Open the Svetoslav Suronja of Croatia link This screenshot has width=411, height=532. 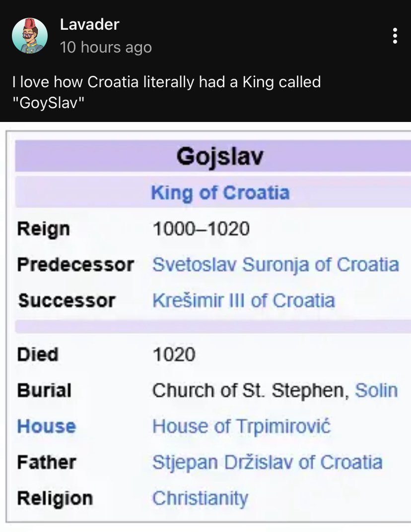click(275, 264)
